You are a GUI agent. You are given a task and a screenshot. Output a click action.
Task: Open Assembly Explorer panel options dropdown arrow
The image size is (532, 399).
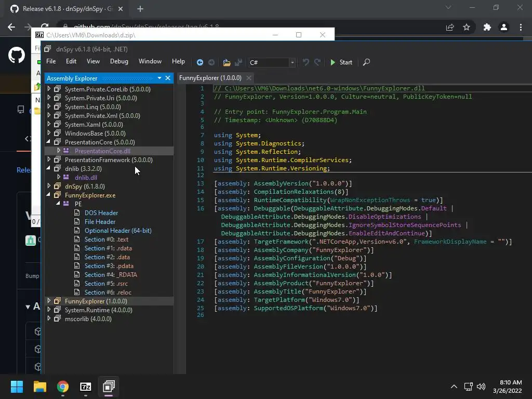point(159,78)
